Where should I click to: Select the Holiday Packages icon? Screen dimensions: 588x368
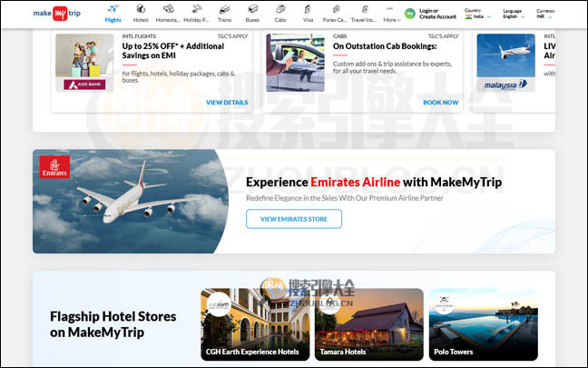pyautogui.click(x=197, y=9)
